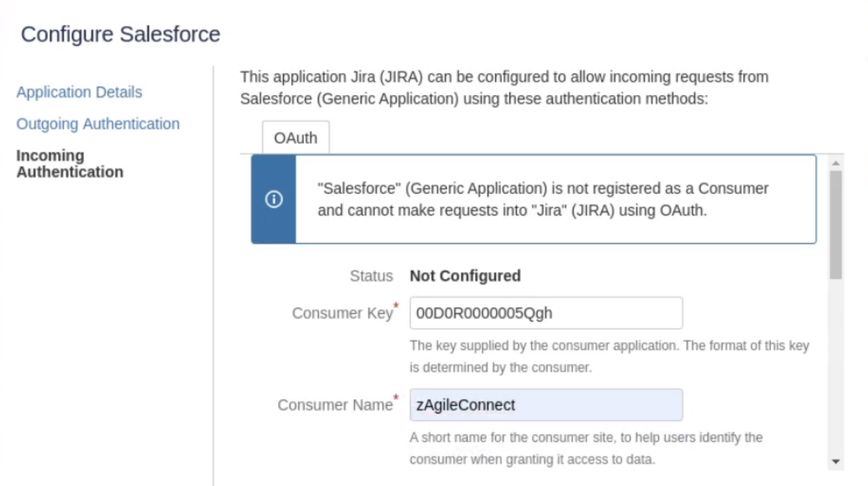Click the Consumer Key label
The width and height of the screenshot is (868, 486).
pos(342,313)
